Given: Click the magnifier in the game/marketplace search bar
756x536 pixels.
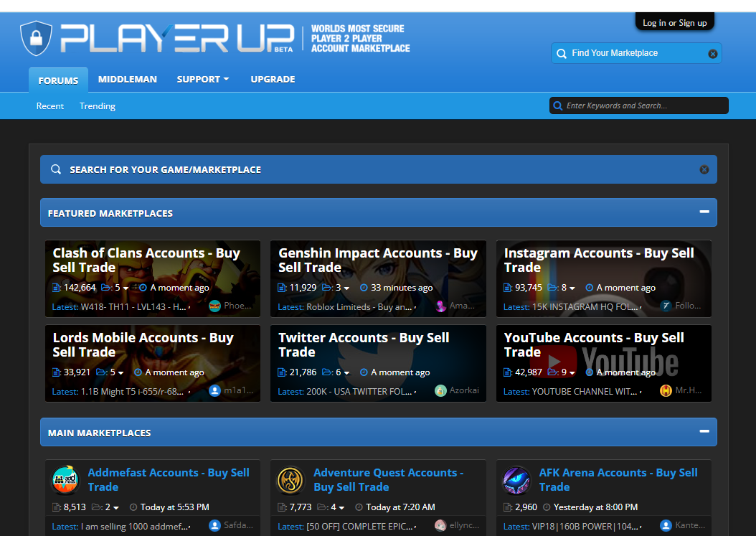Looking at the screenshot, I should point(56,169).
